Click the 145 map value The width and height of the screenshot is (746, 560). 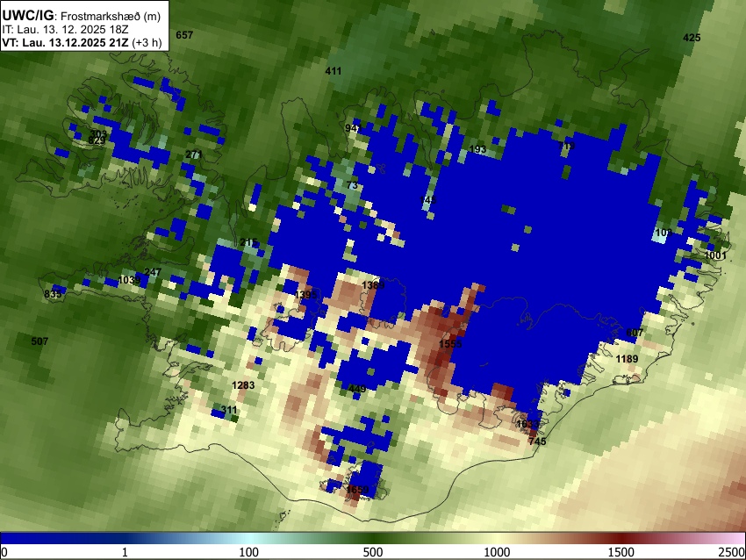pyautogui.click(x=427, y=200)
